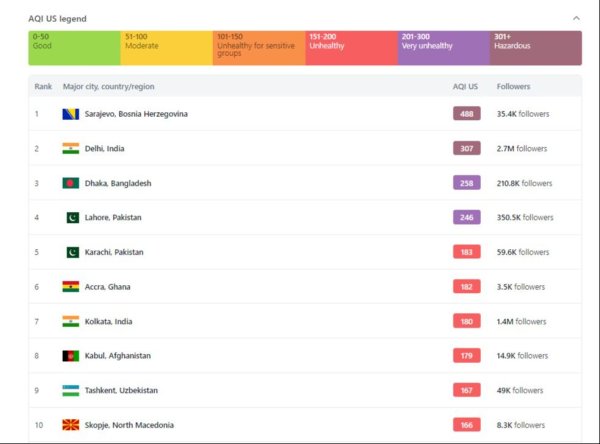Click the Ghana flag icon
Viewport: 600px width, 444px height.
click(71, 287)
